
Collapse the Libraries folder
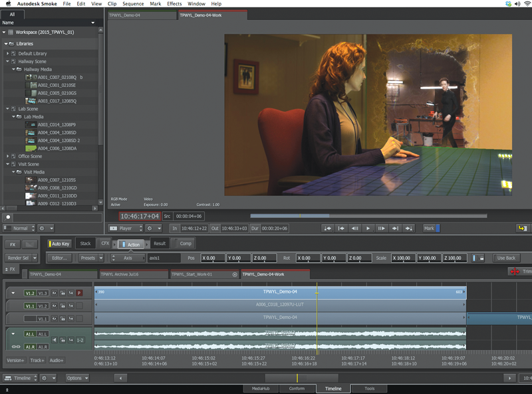coord(6,44)
